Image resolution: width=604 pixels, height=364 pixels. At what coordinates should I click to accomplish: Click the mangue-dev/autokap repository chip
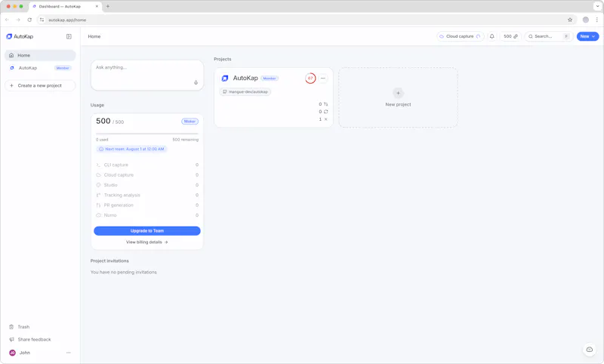[245, 92]
